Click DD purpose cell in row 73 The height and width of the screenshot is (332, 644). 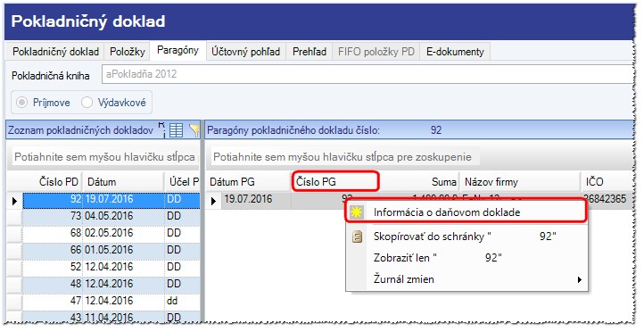click(x=182, y=216)
